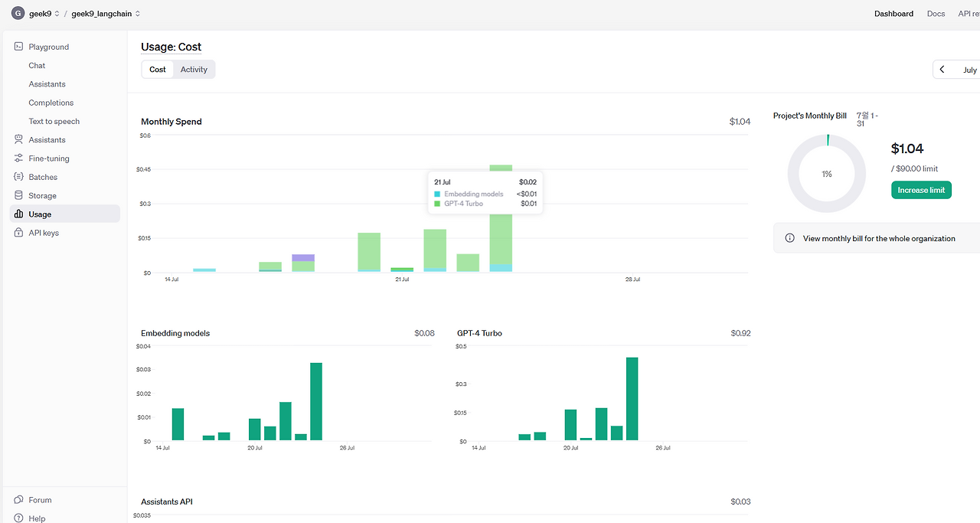Image resolution: width=980 pixels, height=523 pixels.
Task: Open the Docs tab in the top navigation
Action: [936, 14]
